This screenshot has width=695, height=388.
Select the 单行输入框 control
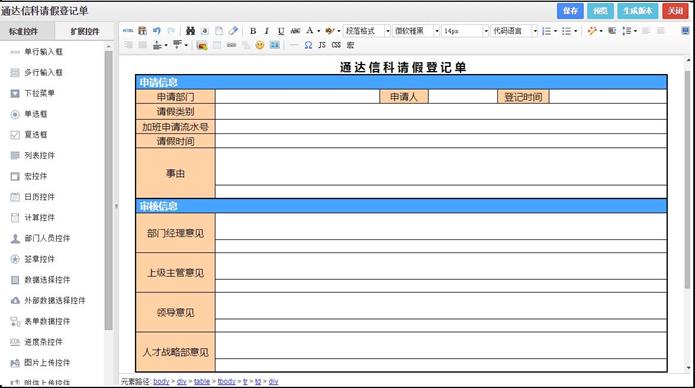(43, 52)
